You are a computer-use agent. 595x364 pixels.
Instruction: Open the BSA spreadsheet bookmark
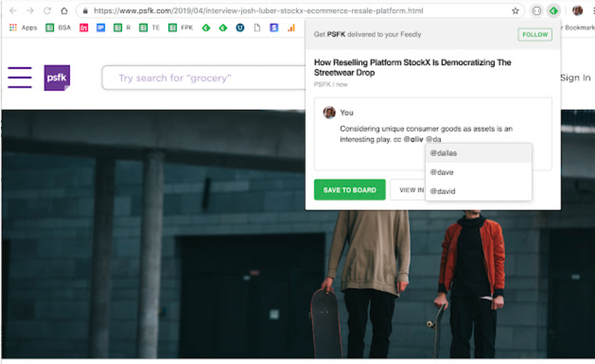click(x=58, y=28)
